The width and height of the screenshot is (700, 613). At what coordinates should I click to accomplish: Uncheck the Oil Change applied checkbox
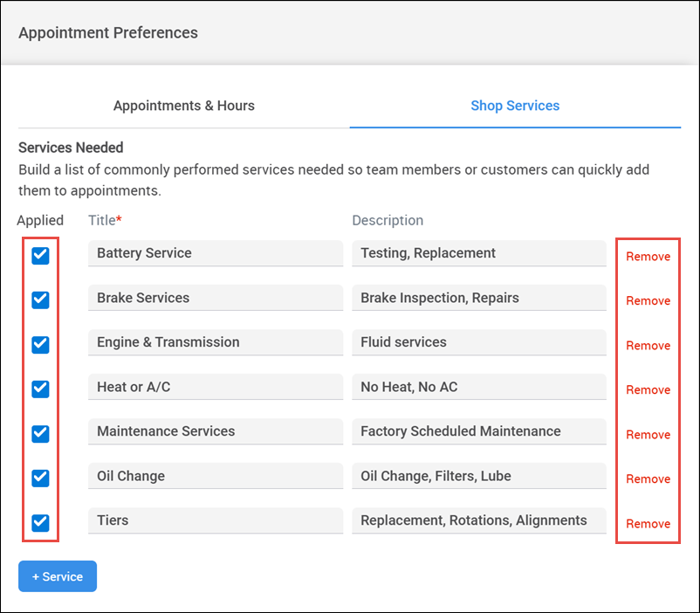coord(40,478)
